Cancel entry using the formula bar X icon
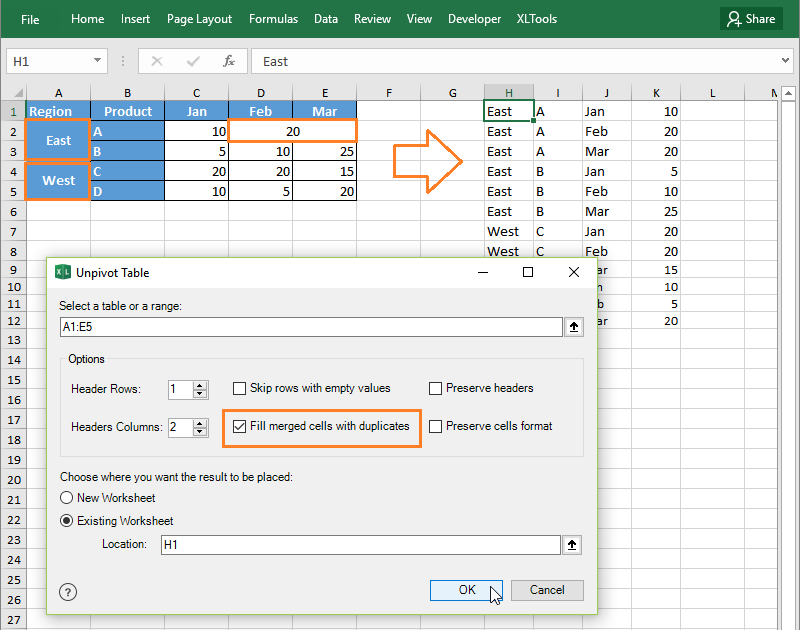 coord(157,61)
